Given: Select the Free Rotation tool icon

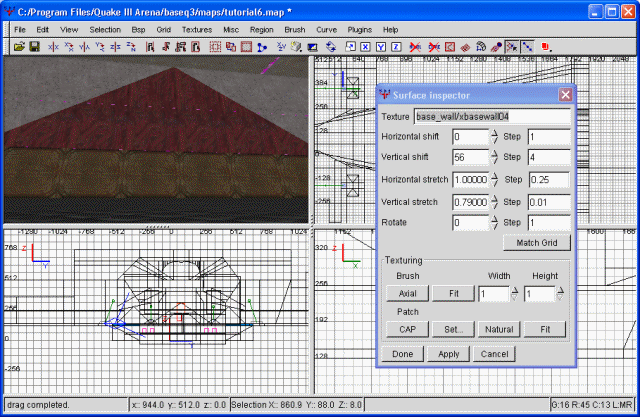Looking at the screenshot, I should pos(331,47).
